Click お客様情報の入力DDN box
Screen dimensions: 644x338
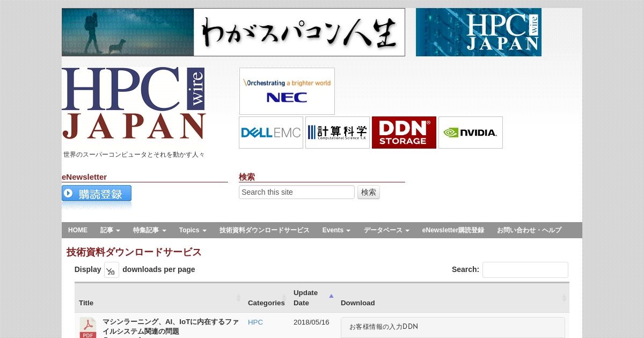(x=453, y=327)
